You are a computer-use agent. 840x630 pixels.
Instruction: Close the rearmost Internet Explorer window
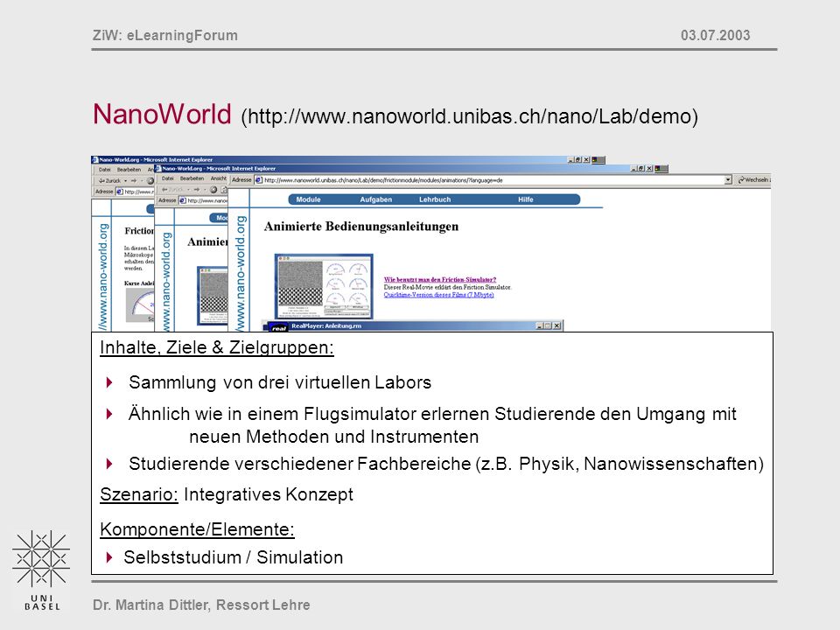(x=586, y=159)
